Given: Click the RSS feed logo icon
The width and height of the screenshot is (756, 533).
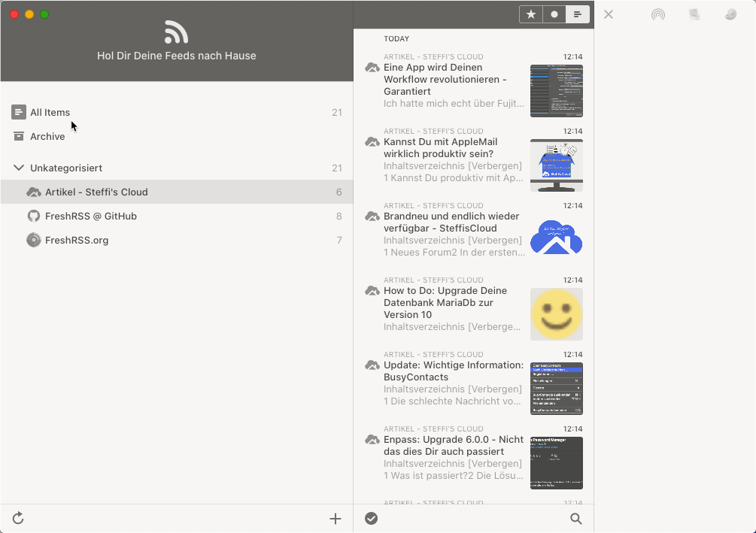Looking at the screenshot, I should click(176, 32).
